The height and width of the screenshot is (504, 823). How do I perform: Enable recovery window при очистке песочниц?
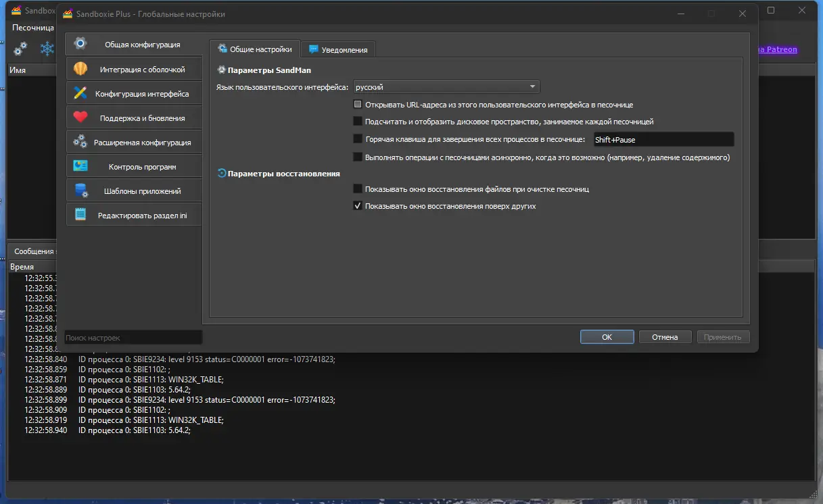[x=358, y=189]
